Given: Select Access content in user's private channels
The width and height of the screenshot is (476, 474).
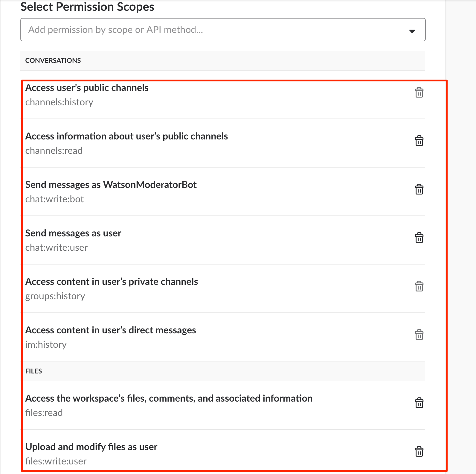Looking at the screenshot, I should tap(112, 282).
